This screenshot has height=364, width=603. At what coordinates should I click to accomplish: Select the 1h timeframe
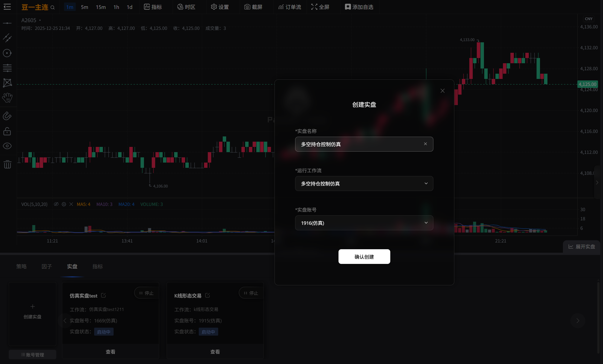(x=116, y=7)
